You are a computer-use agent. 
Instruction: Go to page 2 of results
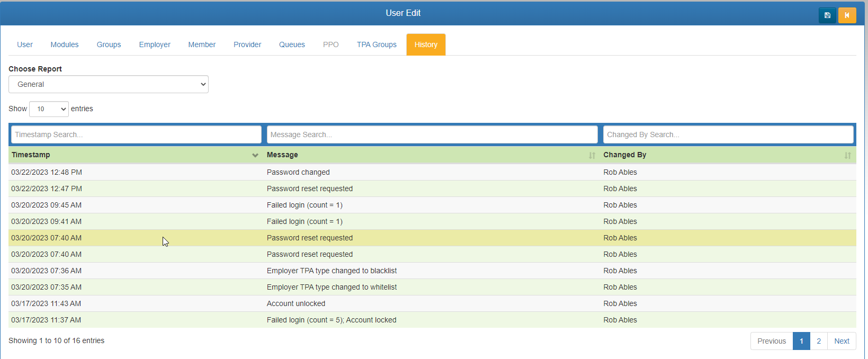pos(819,341)
